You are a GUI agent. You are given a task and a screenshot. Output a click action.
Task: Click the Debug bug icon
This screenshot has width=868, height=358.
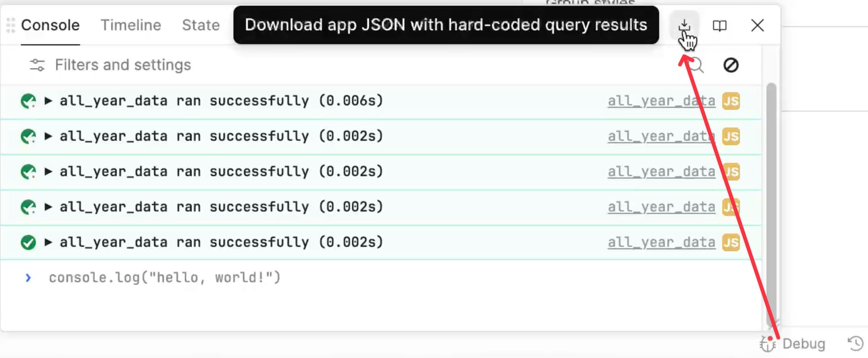[767, 344]
